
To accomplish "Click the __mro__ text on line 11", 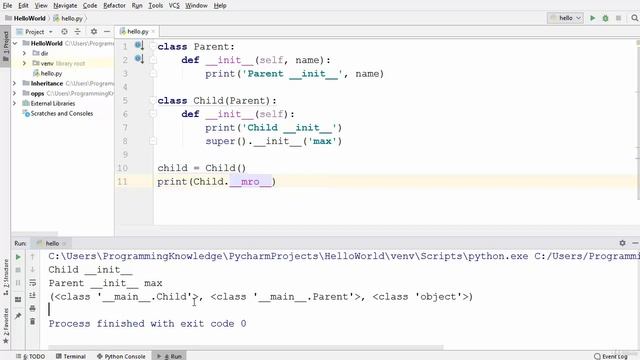I will (x=251, y=182).
